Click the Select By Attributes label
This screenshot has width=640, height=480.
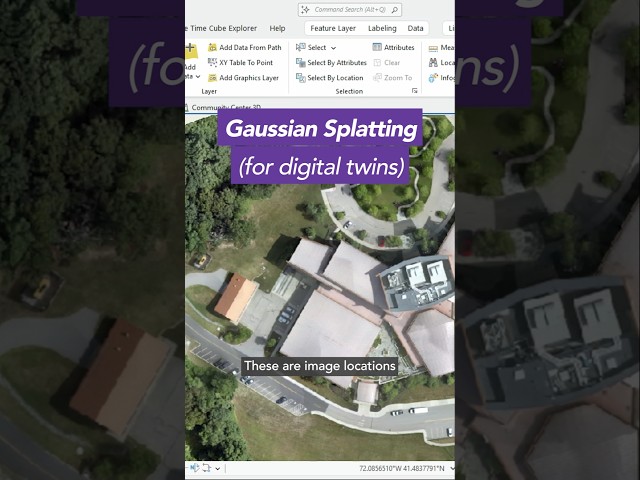coord(337,62)
